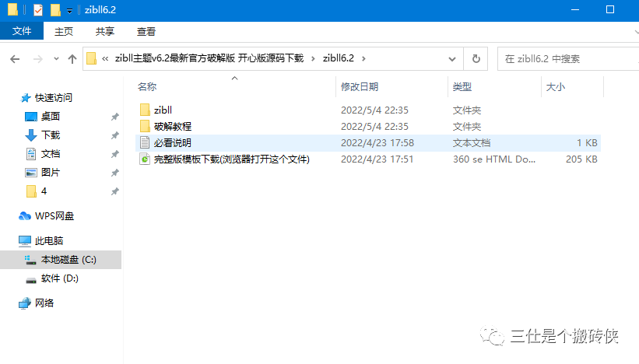Image resolution: width=639 pixels, height=364 pixels.
Task: Switch to the 主页 ribbon tab
Action: (64, 31)
